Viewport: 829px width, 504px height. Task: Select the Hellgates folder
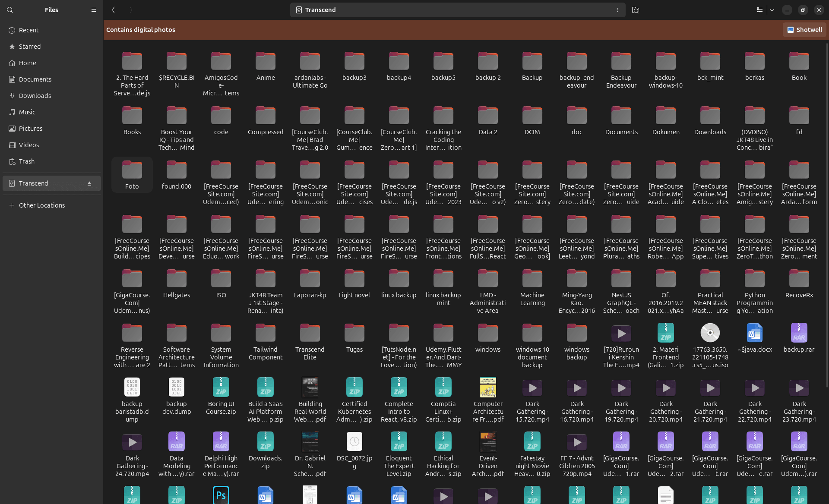(177, 284)
